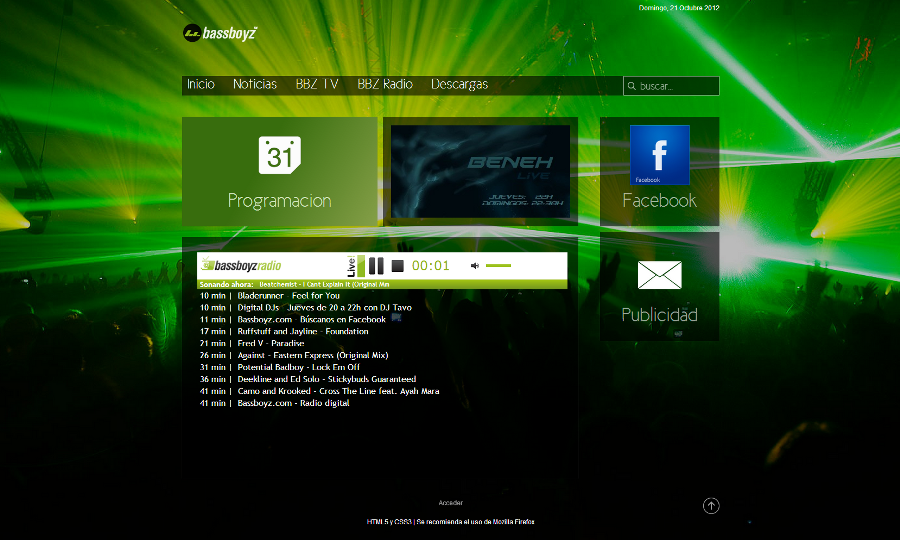Select 'Digital DJs - Jueves de 20 a 22h' row

(x=305, y=308)
